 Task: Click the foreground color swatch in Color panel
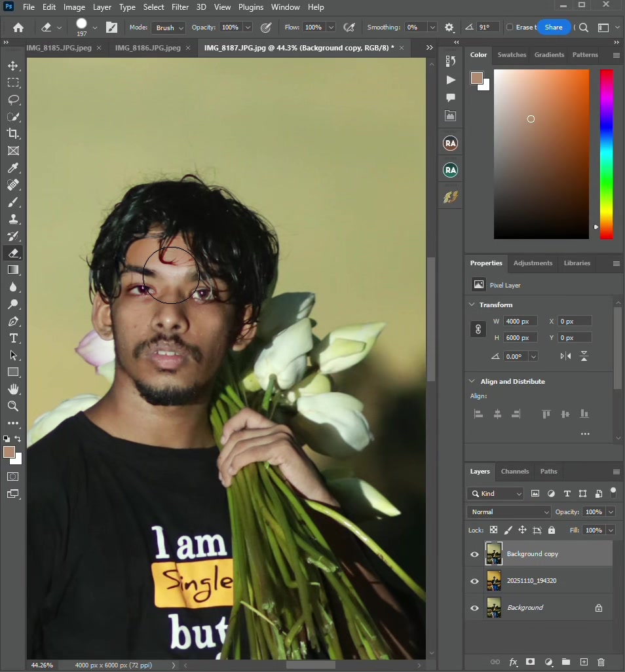476,78
